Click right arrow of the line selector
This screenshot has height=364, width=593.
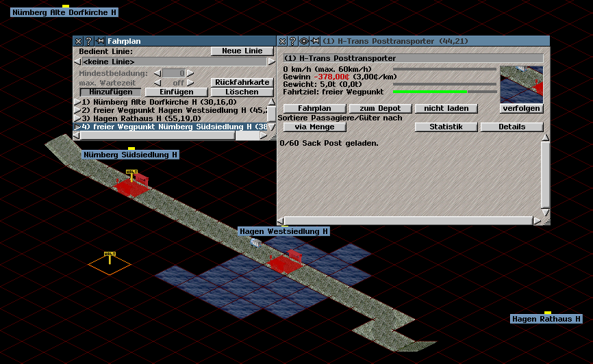click(x=270, y=62)
